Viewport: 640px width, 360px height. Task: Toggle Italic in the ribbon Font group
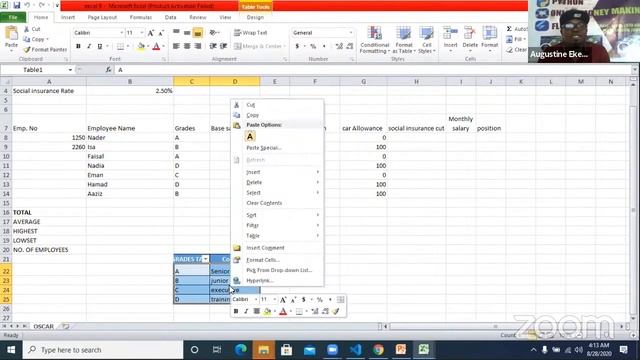[89, 47]
